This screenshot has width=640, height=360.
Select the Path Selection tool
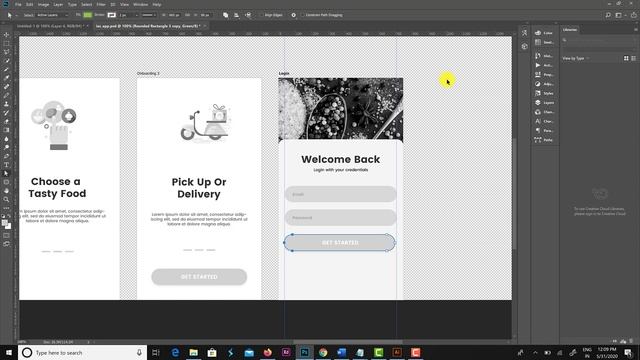(6, 173)
